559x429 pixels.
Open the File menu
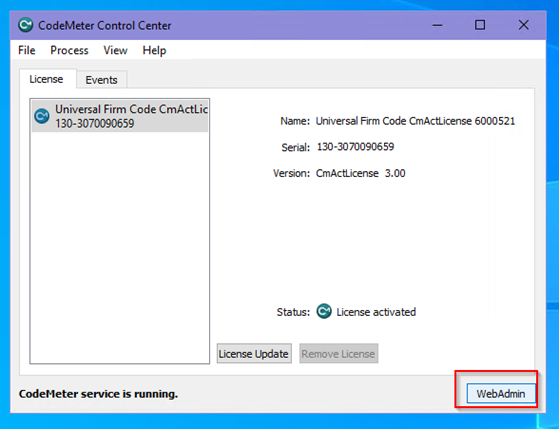coord(27,50)
